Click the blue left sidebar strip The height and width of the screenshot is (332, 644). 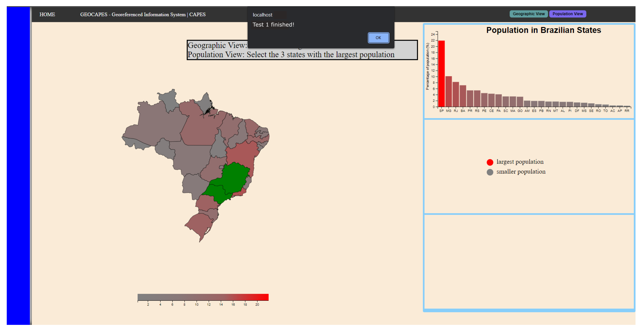[18, 165]
